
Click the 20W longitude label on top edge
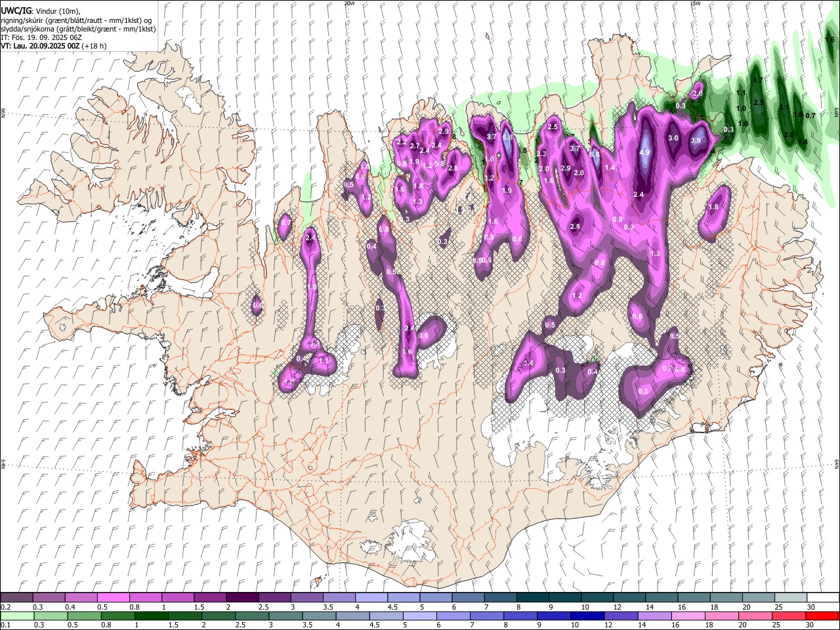click(349, 3)
